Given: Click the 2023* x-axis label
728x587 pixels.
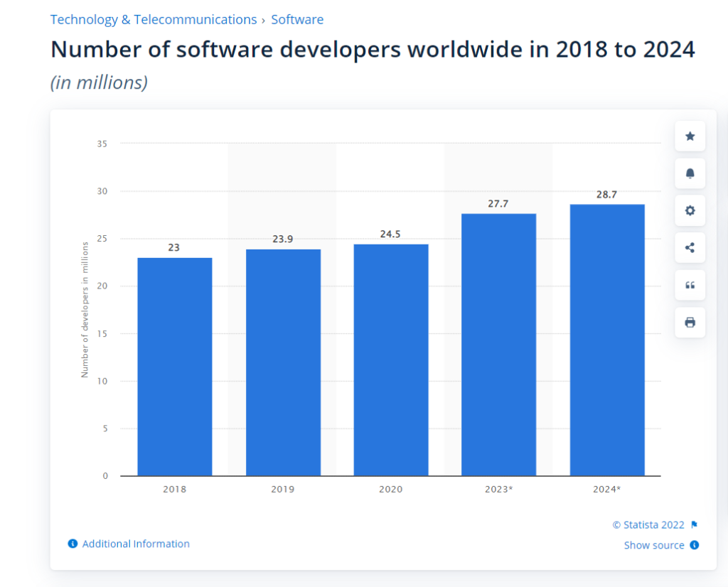Looking at the screenshot, I should tap(498, 489).
